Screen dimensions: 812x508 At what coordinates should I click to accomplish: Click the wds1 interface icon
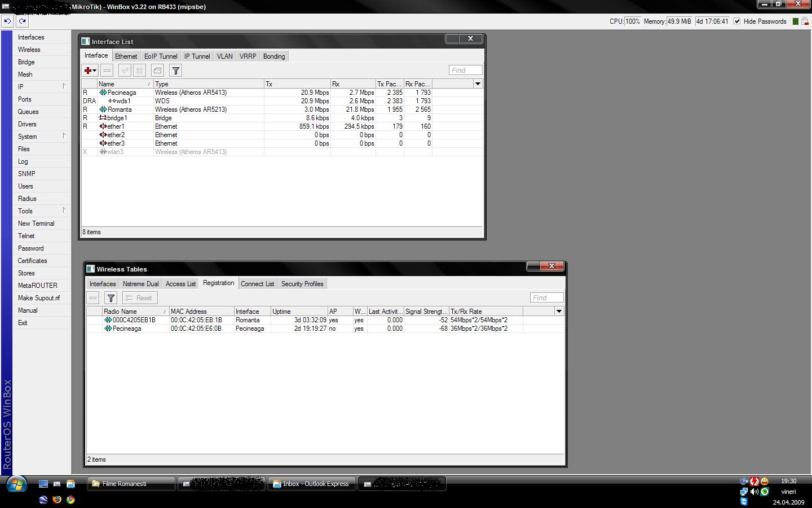[x=112, y=101]
